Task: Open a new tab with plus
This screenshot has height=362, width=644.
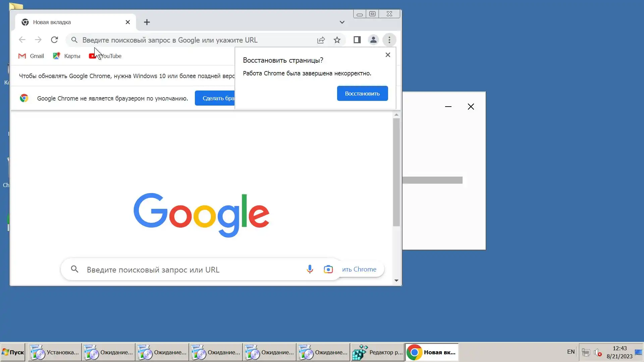Action: 147,22
